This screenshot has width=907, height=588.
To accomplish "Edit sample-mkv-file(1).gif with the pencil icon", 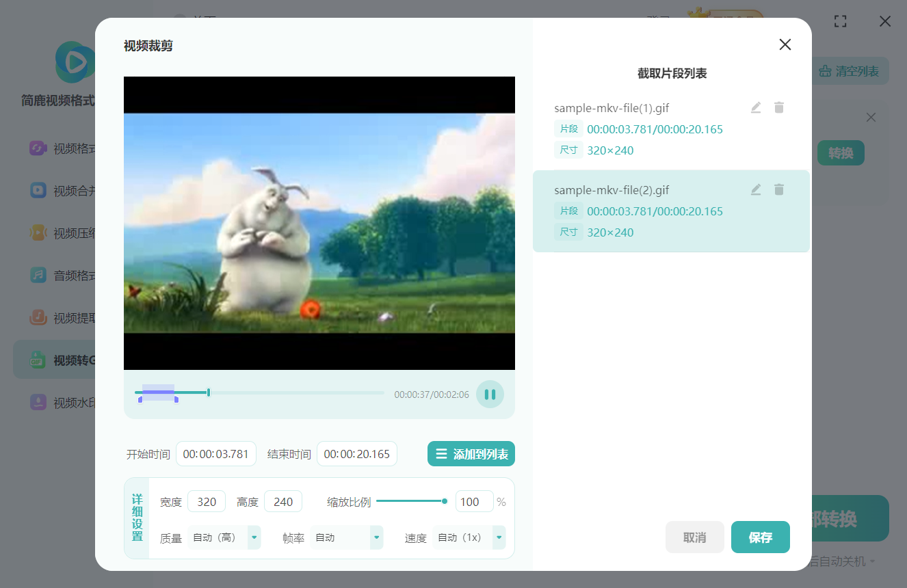I will pyautogui.click(x=755, y=107).
